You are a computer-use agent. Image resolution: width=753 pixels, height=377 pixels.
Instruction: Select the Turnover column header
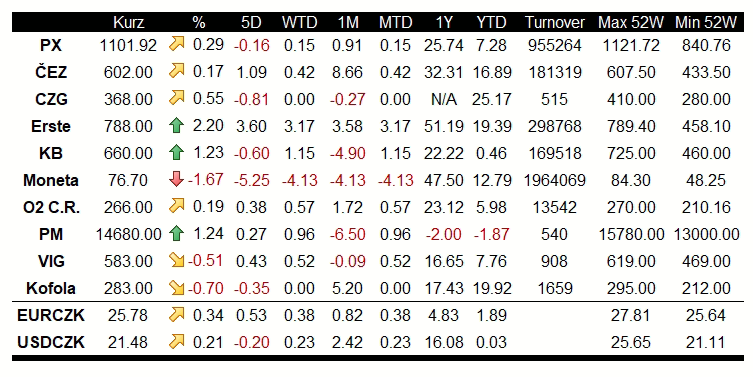tap(555, 22)
